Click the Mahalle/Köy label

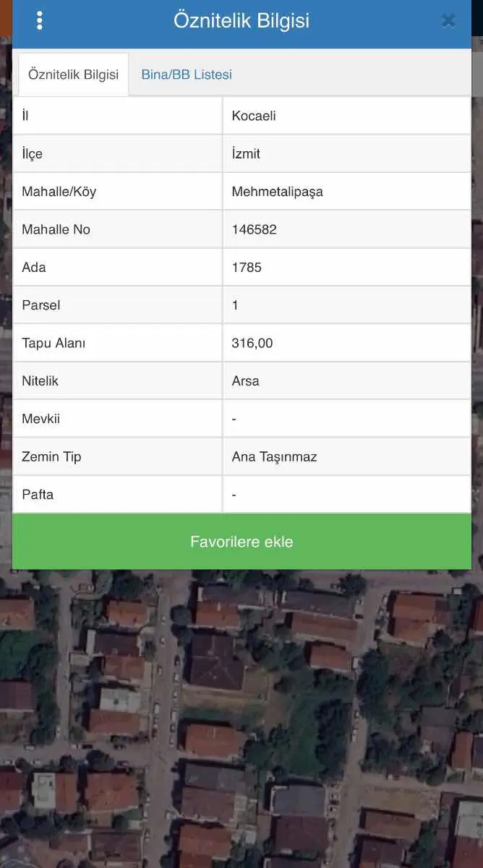tap(59, 192)
